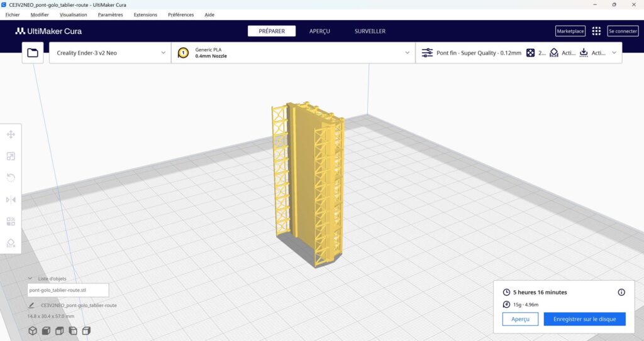The image size is (644, 341).
Task: Switch to the APERÇU tab
Action: click(x=319, y=31)
